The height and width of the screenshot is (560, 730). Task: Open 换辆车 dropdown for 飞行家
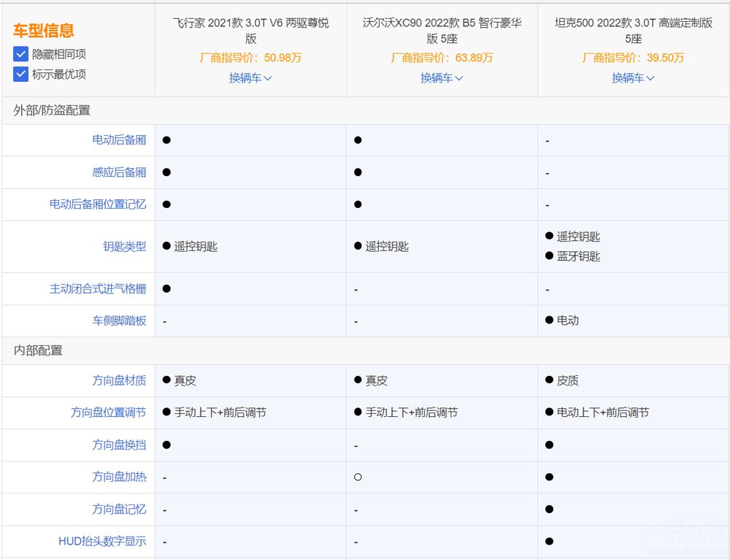(x=250, y=78)
